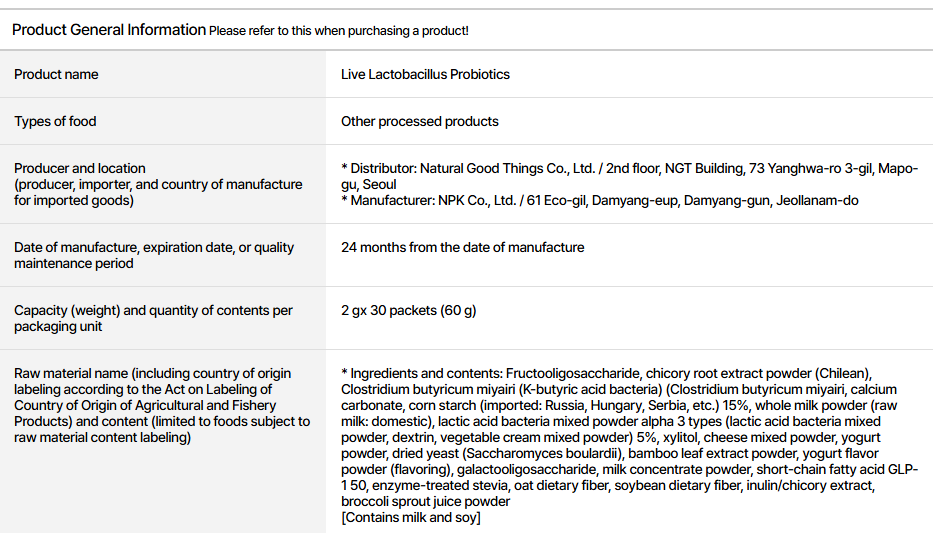Image resolution: width=933 pixels, height=533 pixels.
Task: Click the Other processed products value
Action: tap(419, 122)
